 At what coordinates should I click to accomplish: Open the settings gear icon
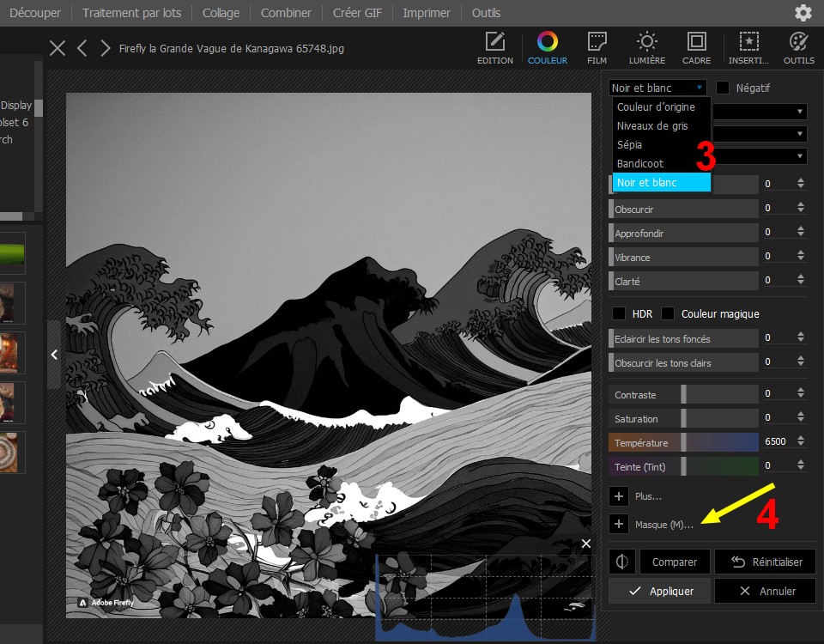pyautogui.click(x=803, y=13)
